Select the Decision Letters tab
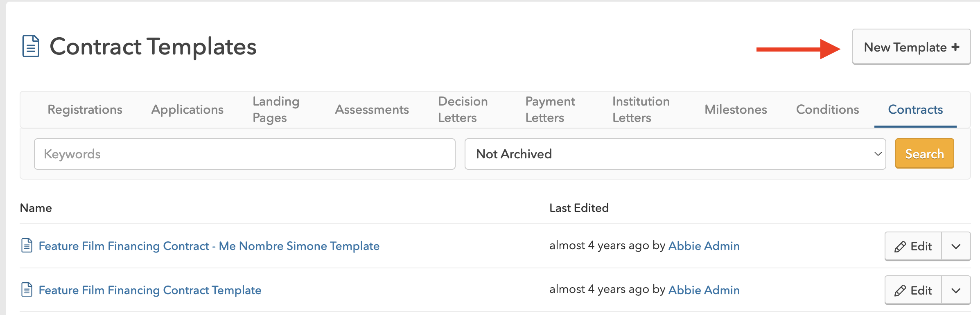Screen dimensions: 980x315 click(463, 110)
